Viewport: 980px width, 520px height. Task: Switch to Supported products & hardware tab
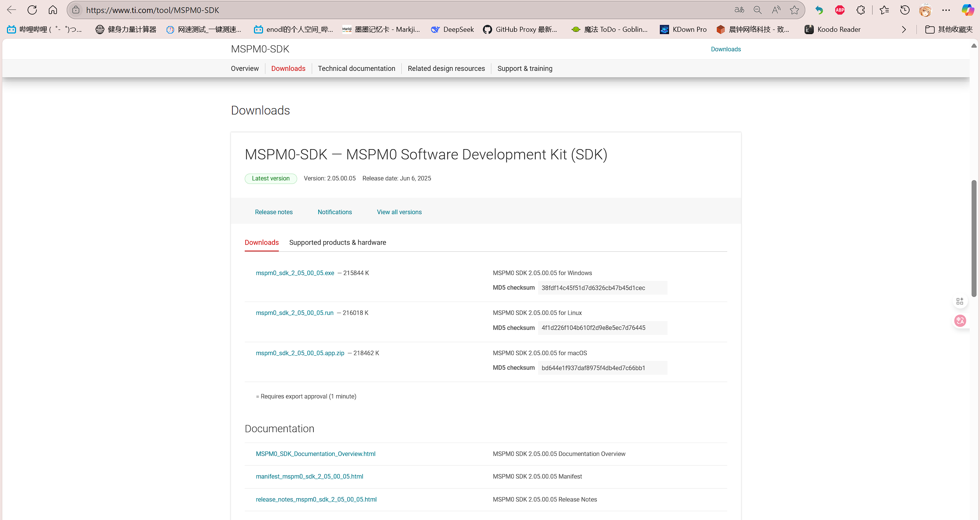337,243
